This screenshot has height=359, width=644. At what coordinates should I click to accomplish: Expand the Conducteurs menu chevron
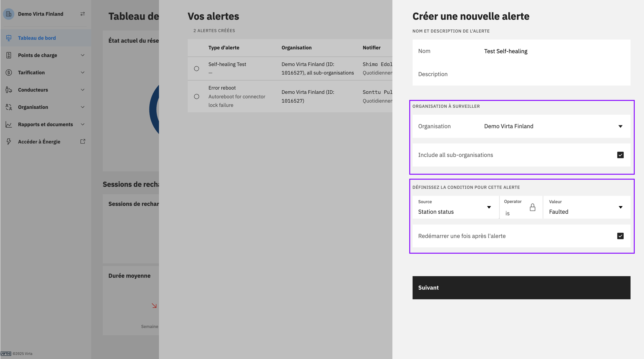tap(82, 90)
